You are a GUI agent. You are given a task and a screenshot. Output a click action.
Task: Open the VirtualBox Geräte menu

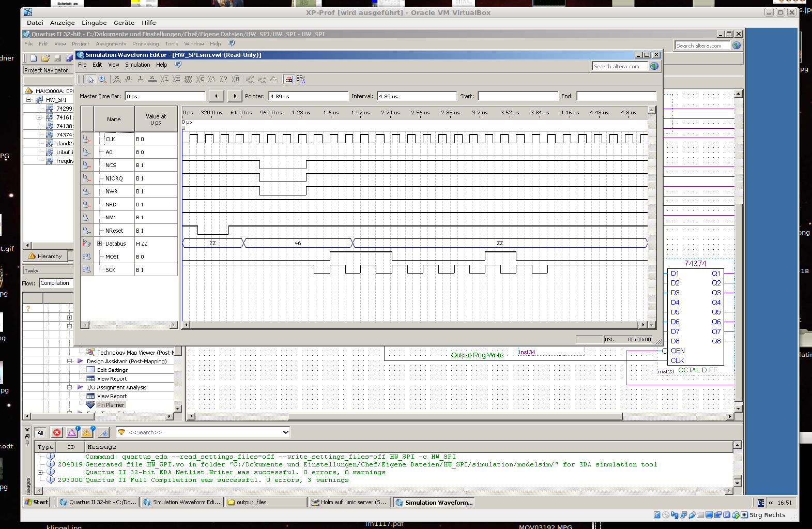tap(124, 23)
